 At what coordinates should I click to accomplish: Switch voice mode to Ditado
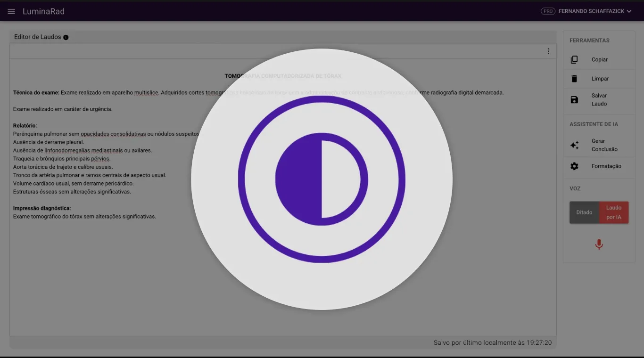[x=584, y=212]
